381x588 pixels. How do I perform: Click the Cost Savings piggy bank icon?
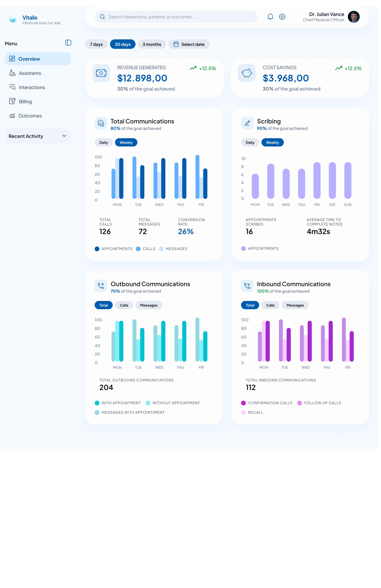point(246,73)
